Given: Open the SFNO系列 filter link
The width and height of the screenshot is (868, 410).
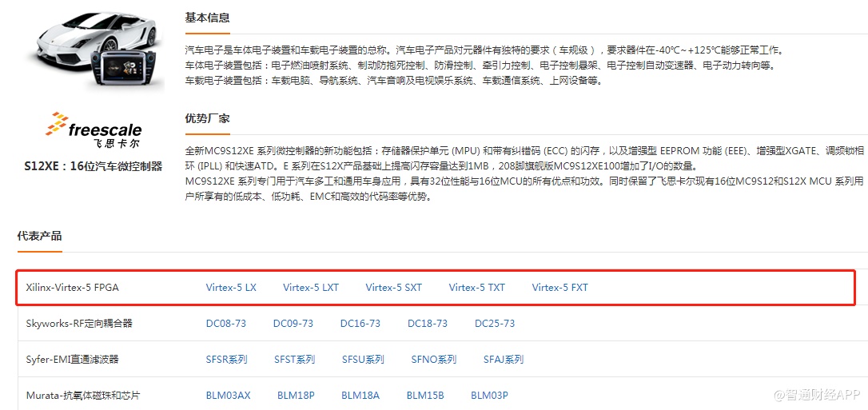Looking at the screenshot, I should pyautogui.click(x=433, y=360).
